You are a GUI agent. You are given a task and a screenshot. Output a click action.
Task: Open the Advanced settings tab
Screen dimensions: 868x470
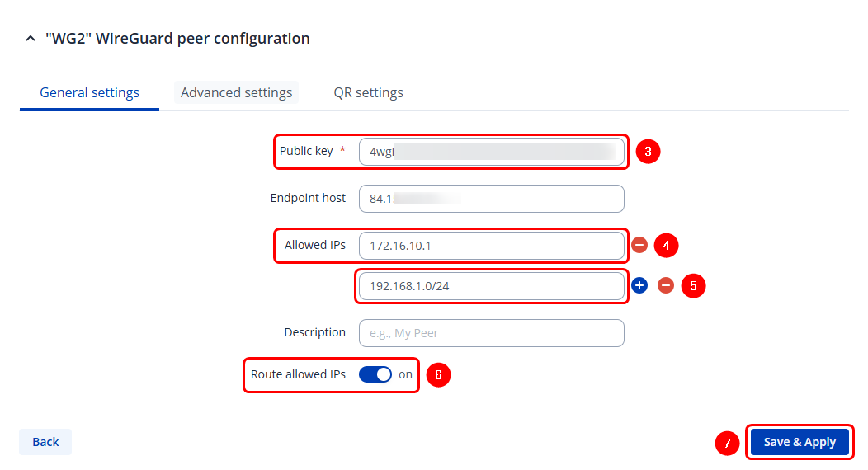click(x=236, y=92)
